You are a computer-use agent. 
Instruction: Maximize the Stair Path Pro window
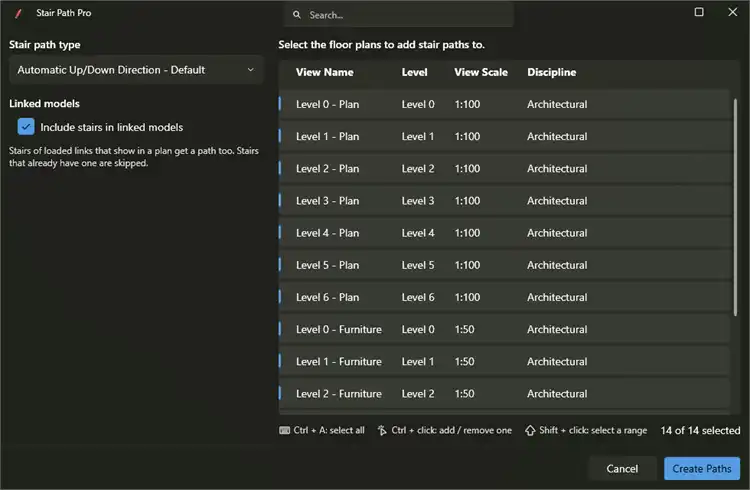[699, 12]
